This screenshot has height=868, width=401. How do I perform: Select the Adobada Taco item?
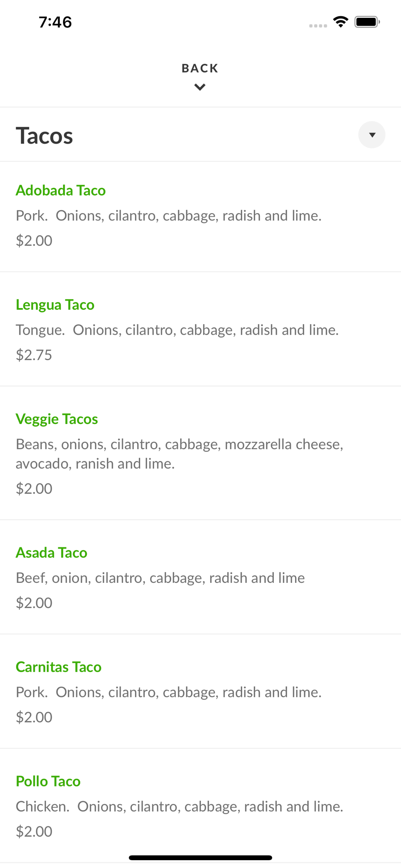pos(61,191)
